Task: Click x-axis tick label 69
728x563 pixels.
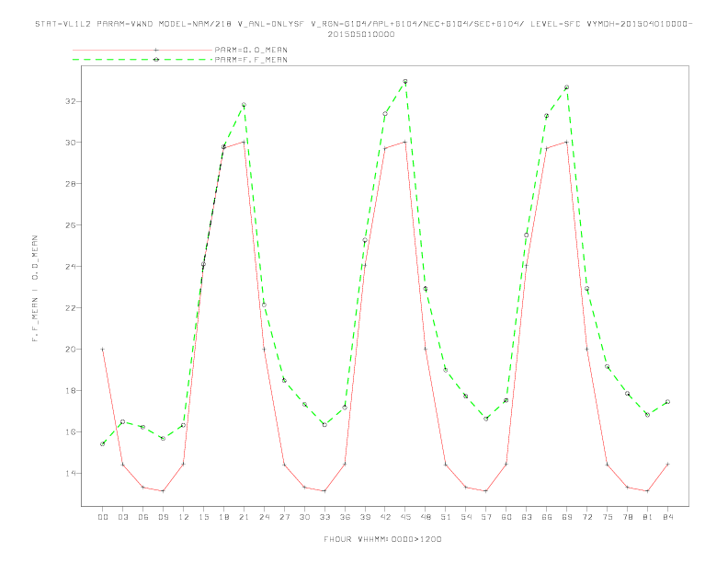Action: 567,517
